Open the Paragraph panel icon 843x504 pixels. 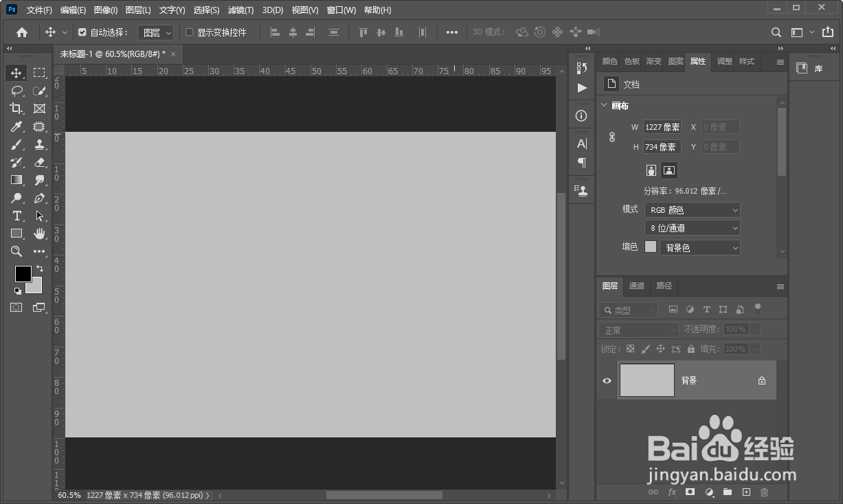point(582,163)
